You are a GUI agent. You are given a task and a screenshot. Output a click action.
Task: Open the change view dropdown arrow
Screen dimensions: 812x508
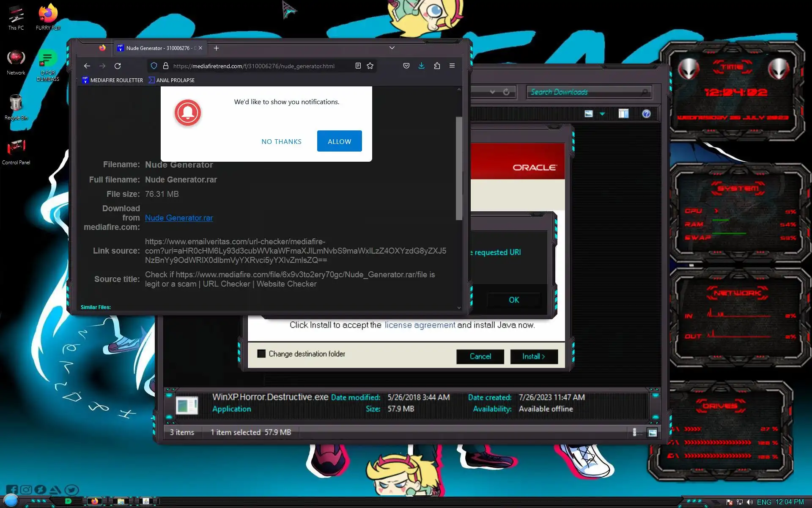pos(602,113)
